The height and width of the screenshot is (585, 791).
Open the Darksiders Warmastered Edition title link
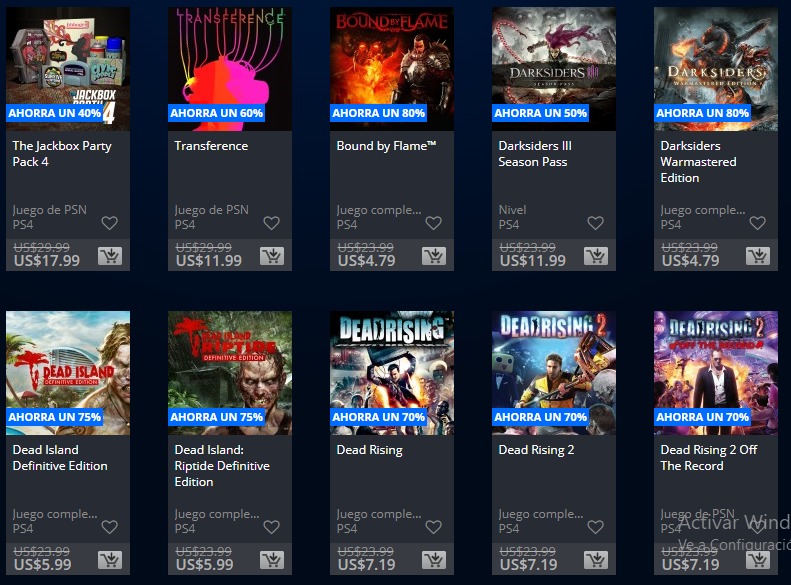(x=698, y=162)
